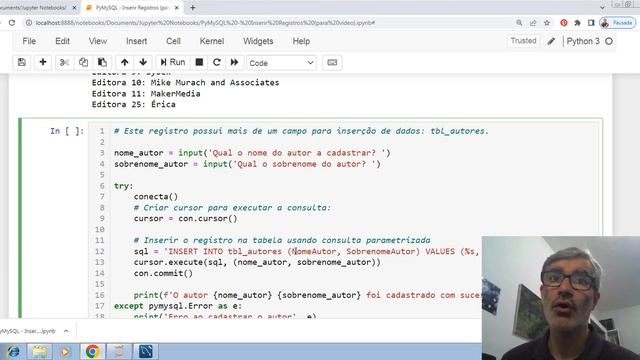Click the line 'conecta()' in the code cell

click(156, 197)
